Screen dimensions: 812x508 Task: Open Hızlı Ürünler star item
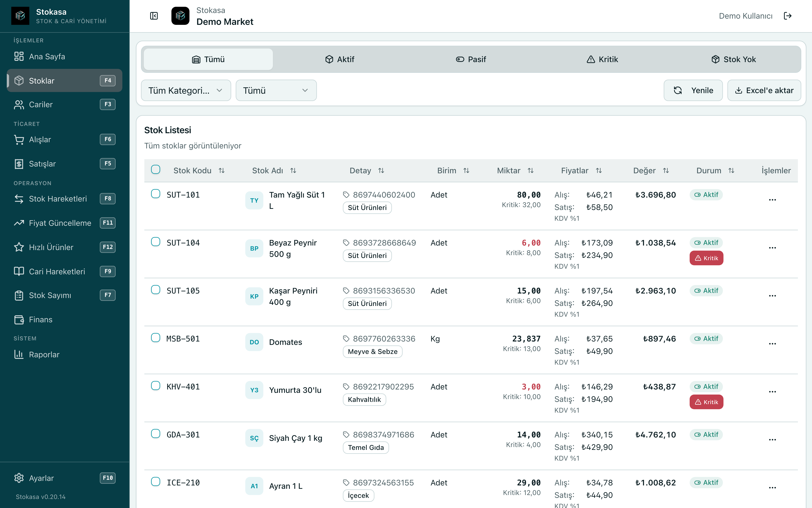tap(64, 247)
